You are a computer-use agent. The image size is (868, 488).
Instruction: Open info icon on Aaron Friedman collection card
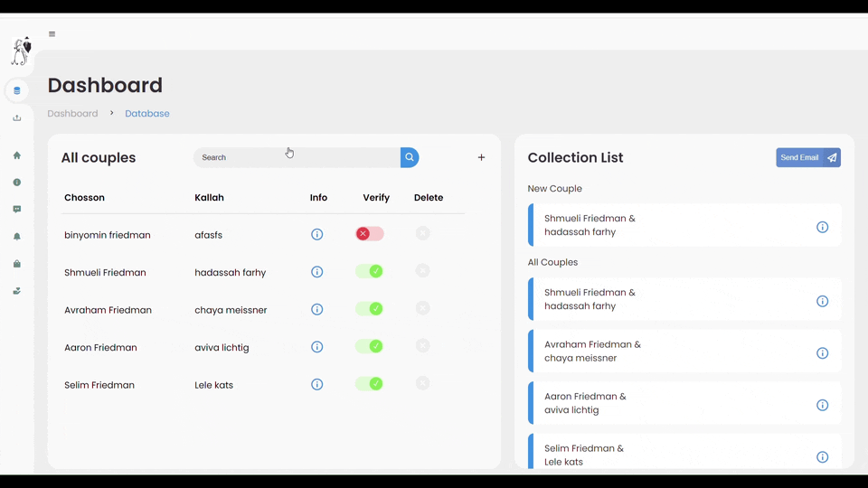coord(823,406)
